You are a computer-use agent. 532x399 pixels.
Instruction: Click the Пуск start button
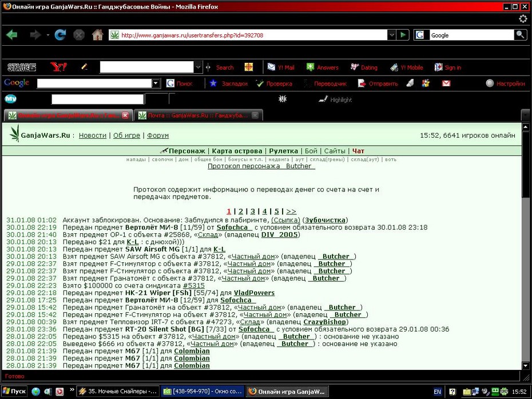coord(14,391)
